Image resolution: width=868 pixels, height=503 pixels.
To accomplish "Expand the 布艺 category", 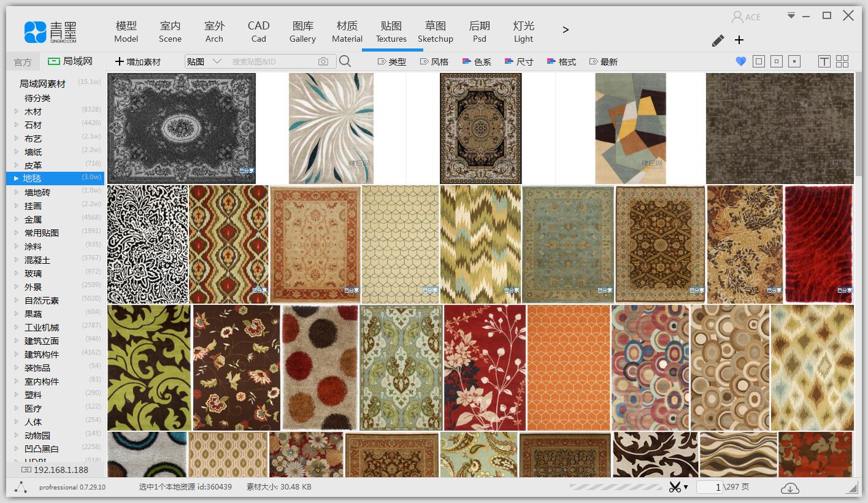I will [16, 139].
